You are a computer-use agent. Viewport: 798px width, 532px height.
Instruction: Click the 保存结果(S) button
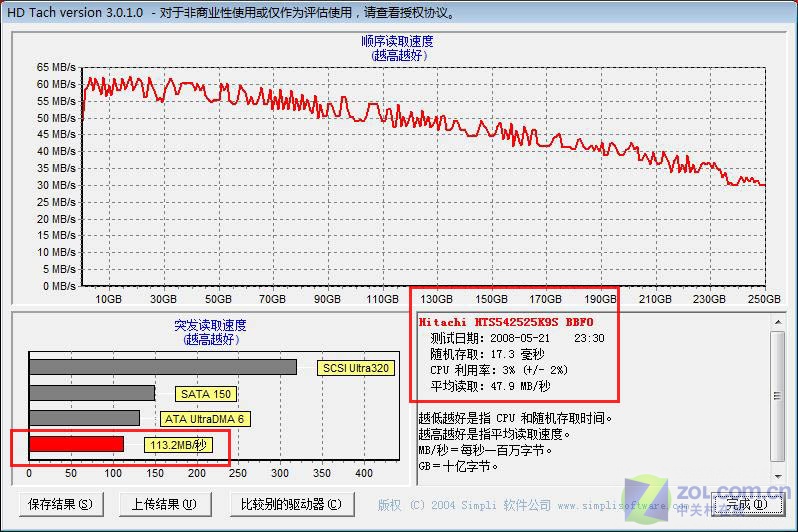click(61, 505)
